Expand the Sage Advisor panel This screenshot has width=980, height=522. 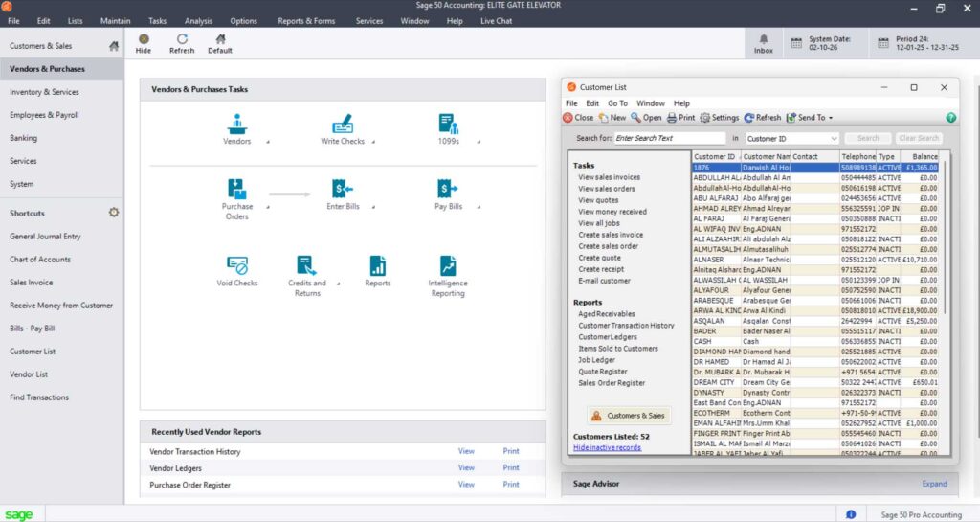pyautogui.click(x=934, y=484)
